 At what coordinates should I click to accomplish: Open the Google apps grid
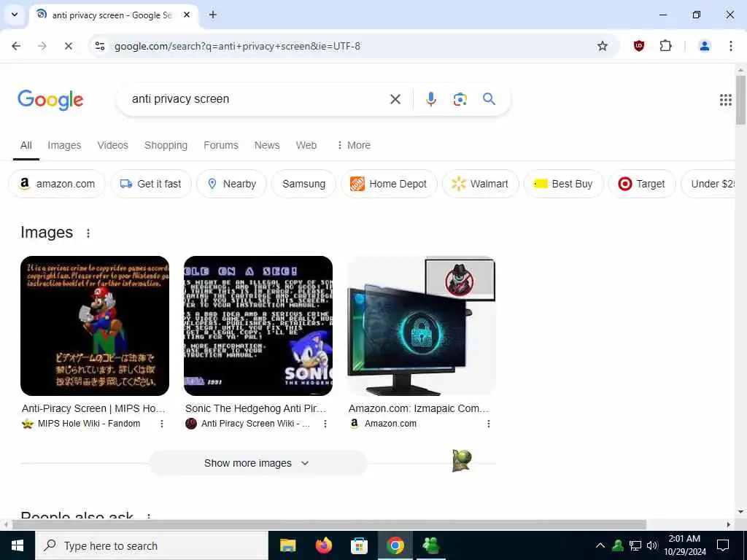click(x=725, y=99)
